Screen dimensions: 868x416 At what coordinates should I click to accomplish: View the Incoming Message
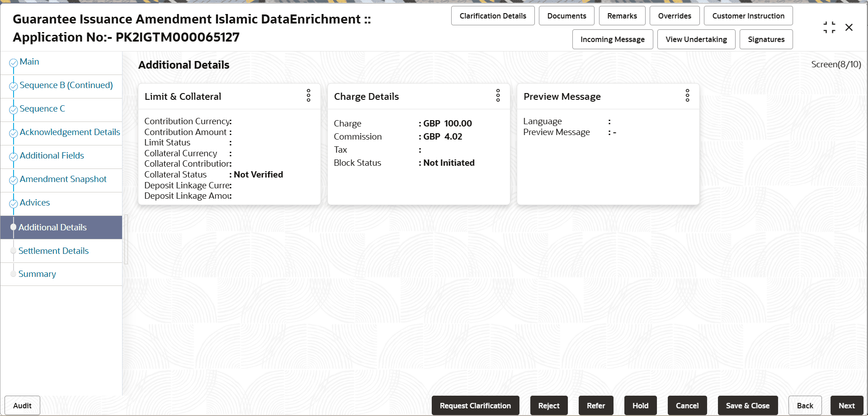pos(613,39)
